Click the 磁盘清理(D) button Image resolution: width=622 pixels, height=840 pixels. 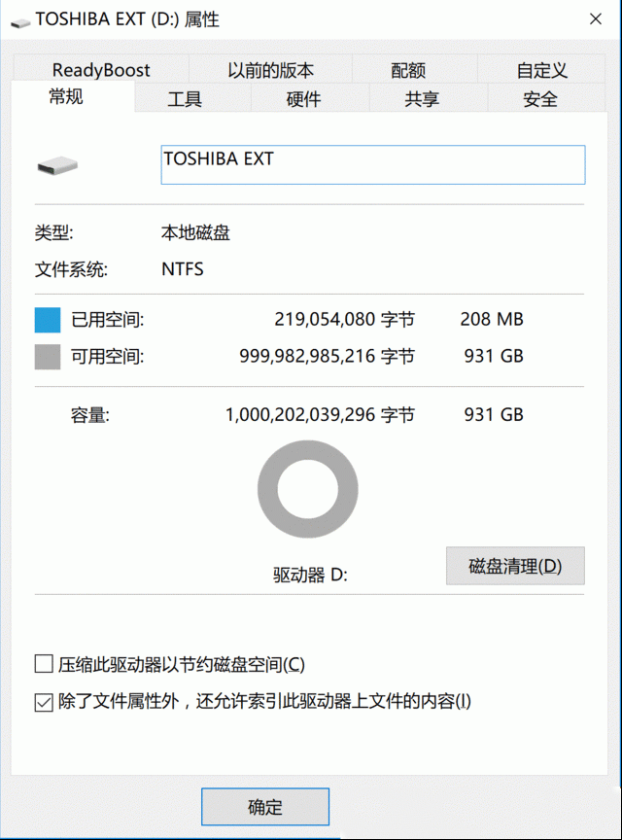[x=515, y=566]
